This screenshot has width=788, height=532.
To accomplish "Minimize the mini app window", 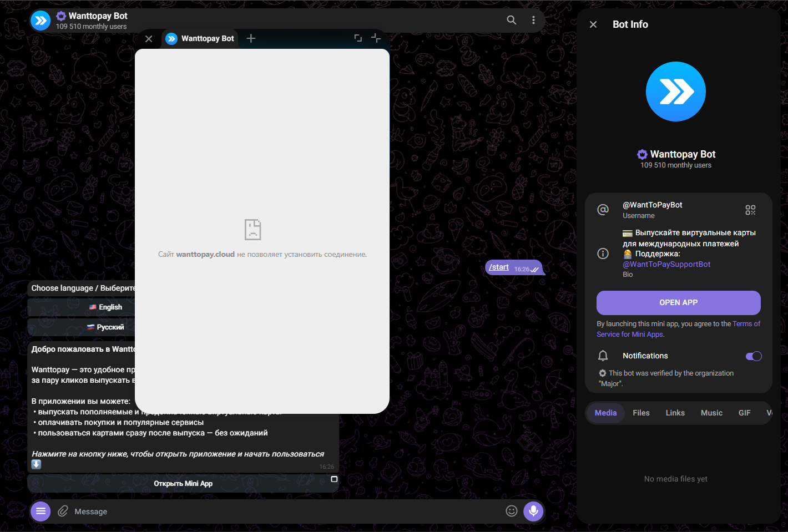I will (376, 38).
